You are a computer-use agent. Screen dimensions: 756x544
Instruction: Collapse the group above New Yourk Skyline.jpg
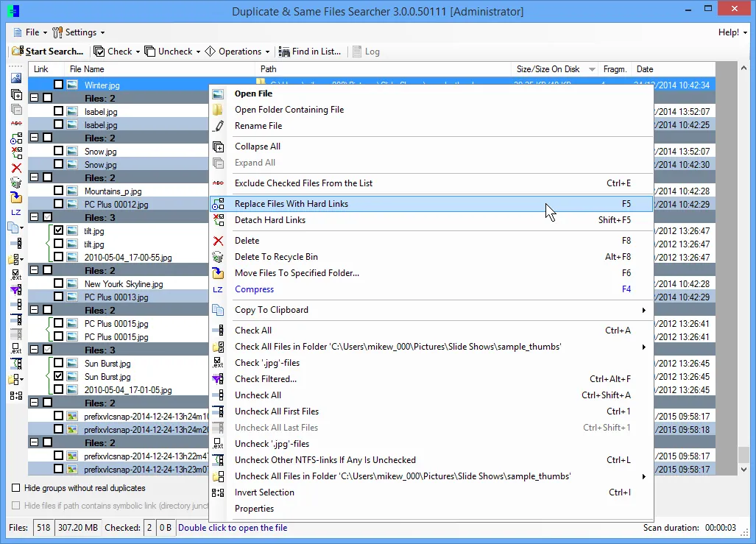(35, 270)
